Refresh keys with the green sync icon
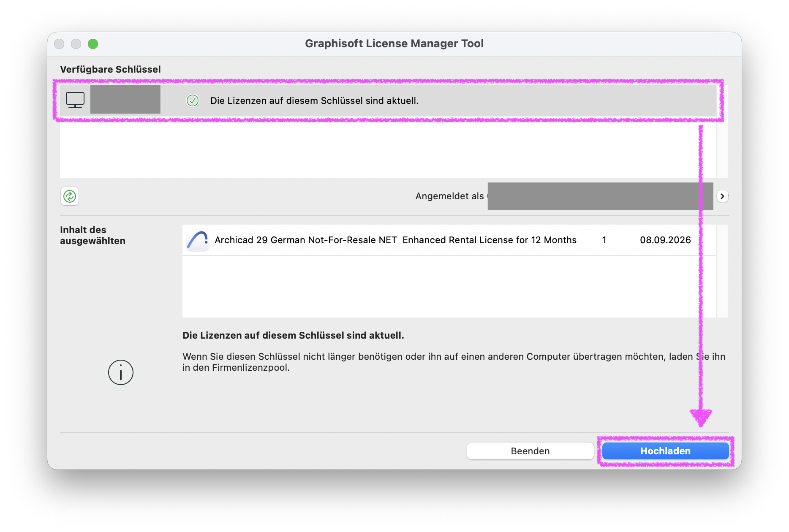 click(x=70, y=196)
